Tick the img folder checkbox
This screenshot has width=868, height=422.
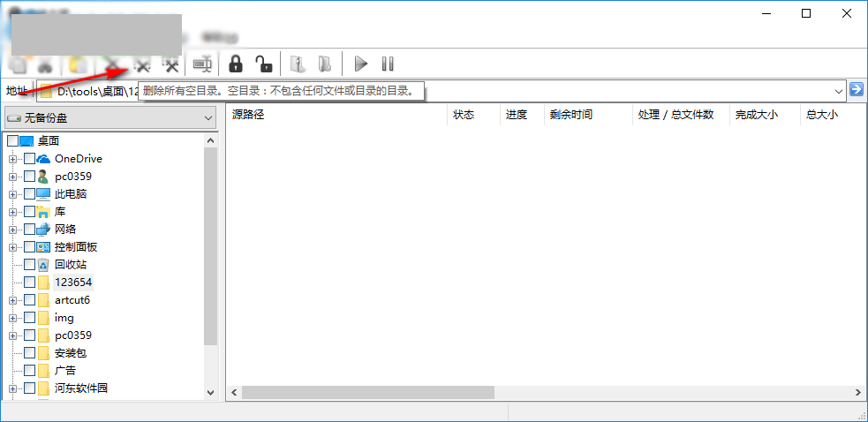(29, 318)
